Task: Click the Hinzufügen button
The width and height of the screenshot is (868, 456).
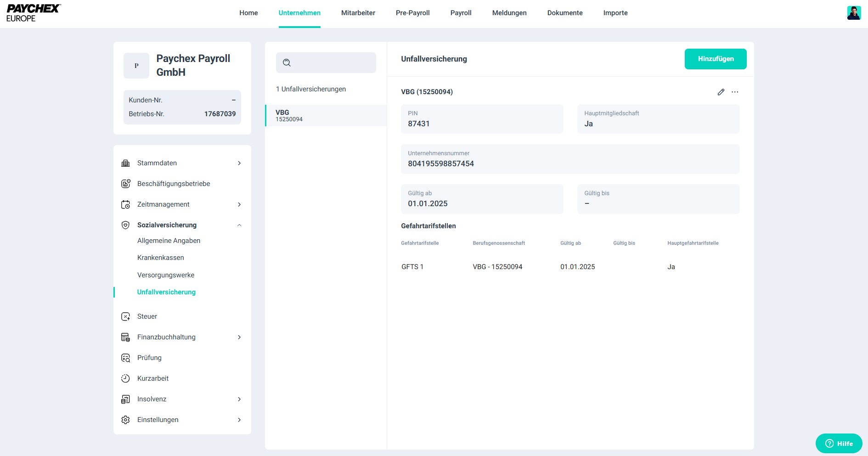Action: (715, 59)
